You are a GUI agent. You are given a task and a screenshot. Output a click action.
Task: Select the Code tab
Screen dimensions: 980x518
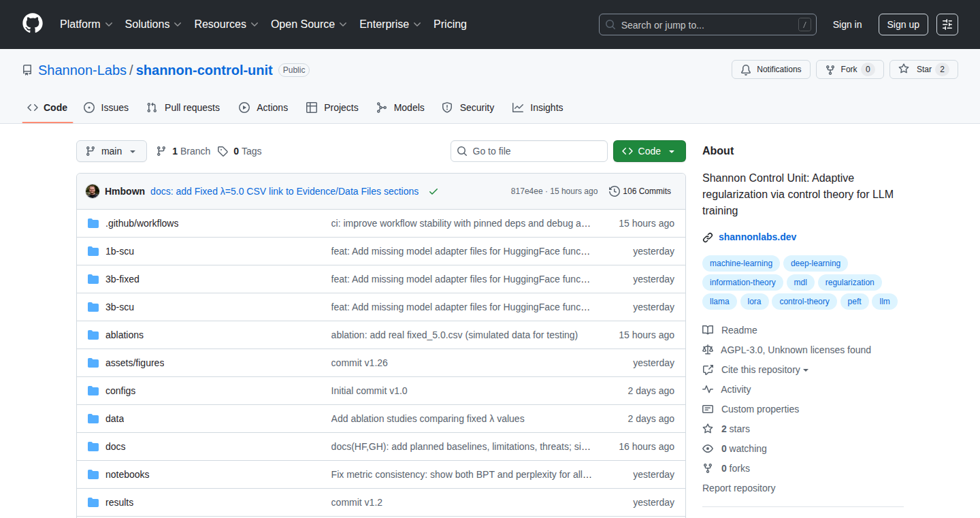tap(48, 108)
